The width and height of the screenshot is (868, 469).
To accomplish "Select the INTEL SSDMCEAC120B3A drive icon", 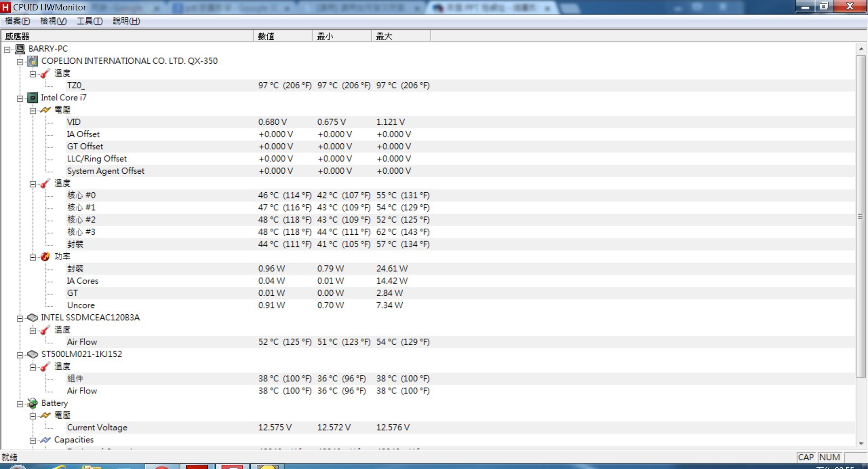I will (x=33, y=317).
